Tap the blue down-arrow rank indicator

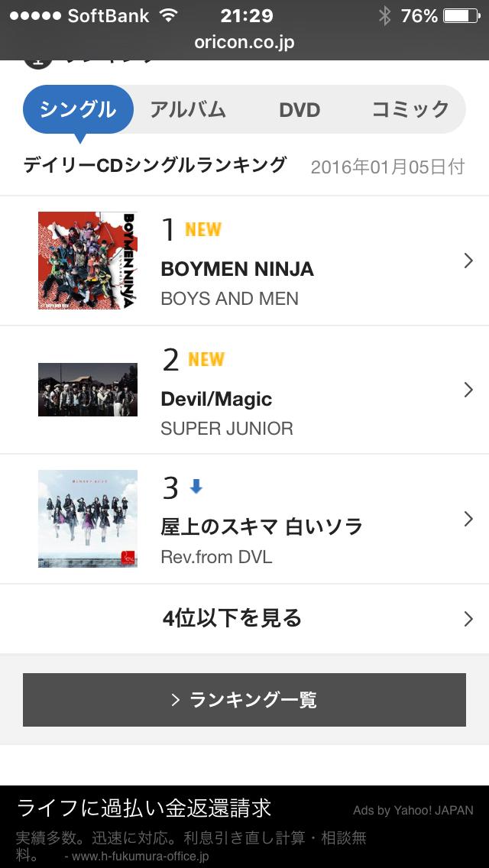pyautogui.click(x=196, y=487)
